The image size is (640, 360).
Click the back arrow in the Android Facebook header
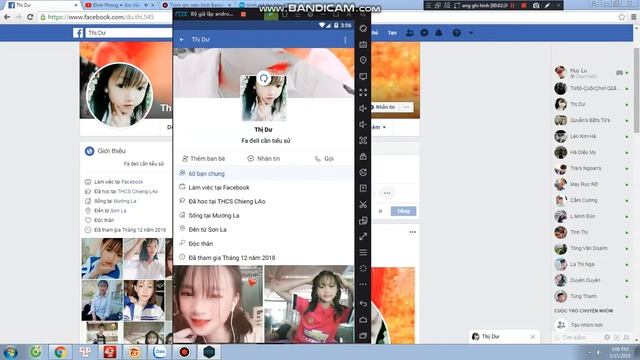[182, 40]
